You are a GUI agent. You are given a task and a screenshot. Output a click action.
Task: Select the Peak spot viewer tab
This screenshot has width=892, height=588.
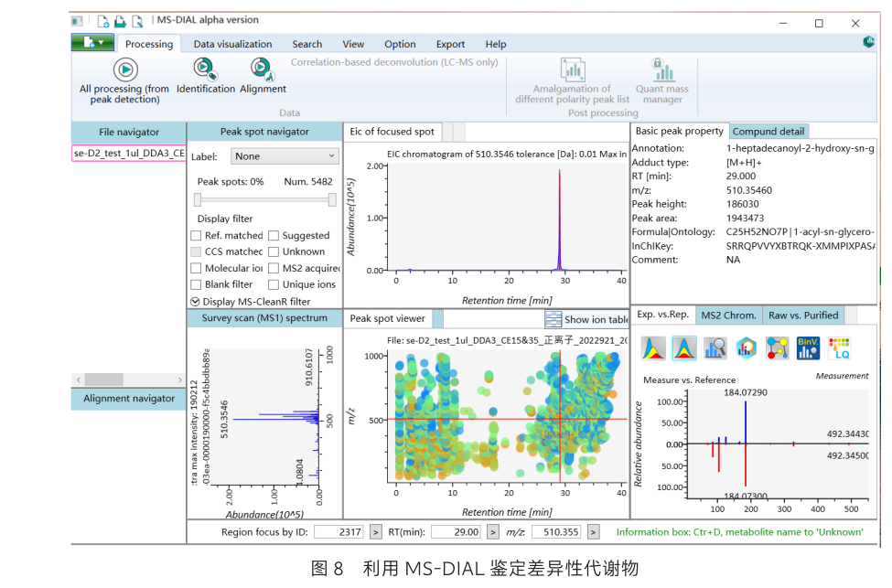pyautogui.click(x=387, y=318)
